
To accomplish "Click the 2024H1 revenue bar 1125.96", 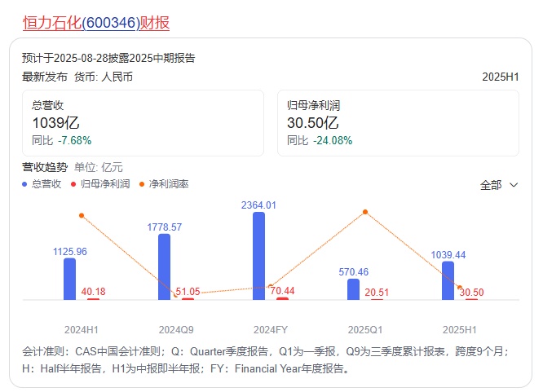I will pyautogui.click(x=69, y=279).
